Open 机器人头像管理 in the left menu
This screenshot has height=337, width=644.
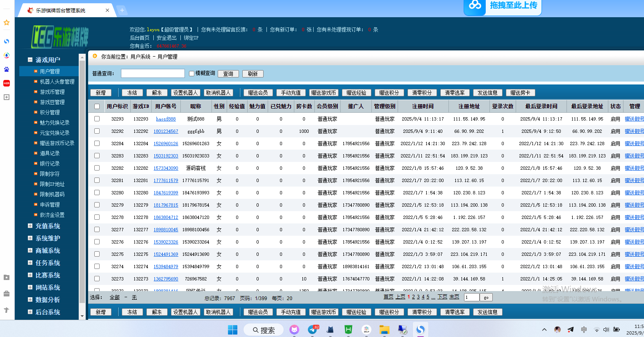click(57, 82)
